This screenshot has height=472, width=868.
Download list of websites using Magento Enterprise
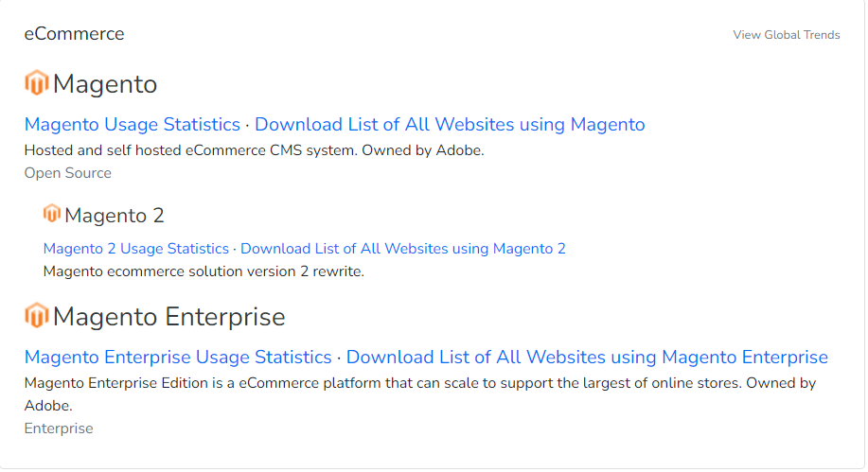tap(587, 358)
